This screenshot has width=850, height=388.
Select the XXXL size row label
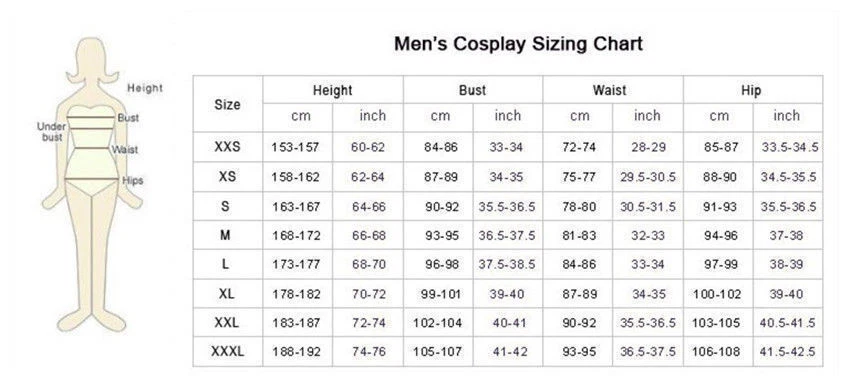pyautogui.click(x=227, y=352)
